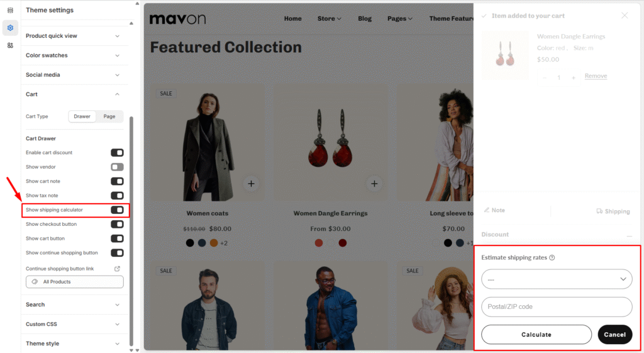This screenshot has height=353, width=644.
Task: Click the Theme settings gear icon
Action: point(10,28)
